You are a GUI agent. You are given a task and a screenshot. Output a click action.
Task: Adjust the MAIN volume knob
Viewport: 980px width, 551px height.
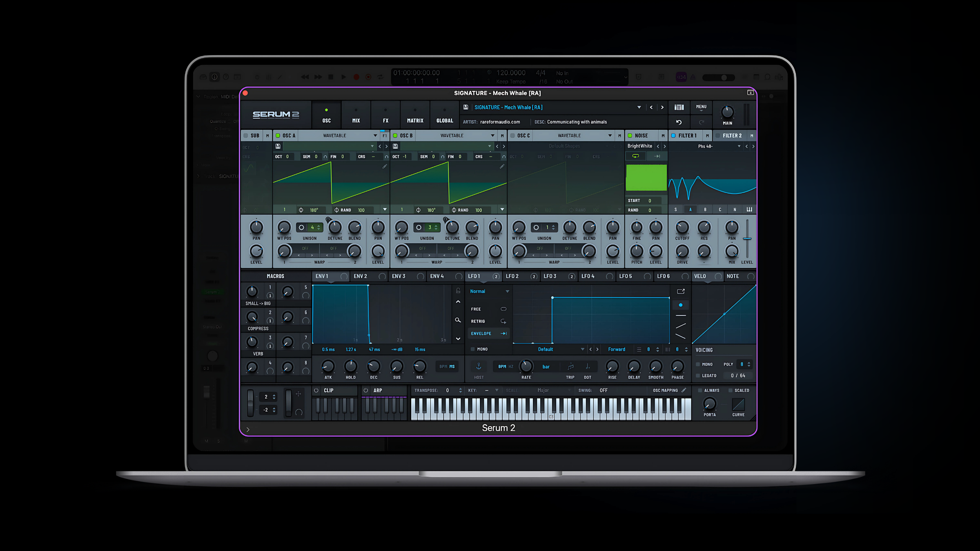727,112
